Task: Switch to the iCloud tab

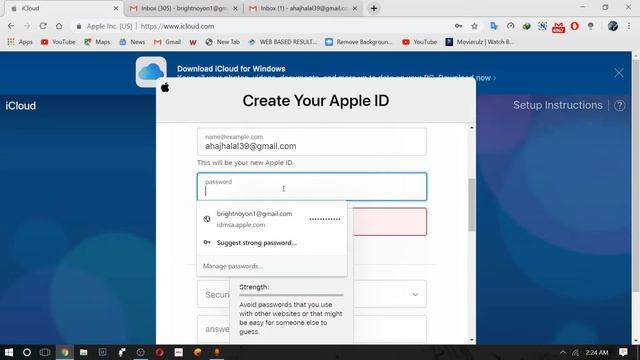Action: point(61,8)
